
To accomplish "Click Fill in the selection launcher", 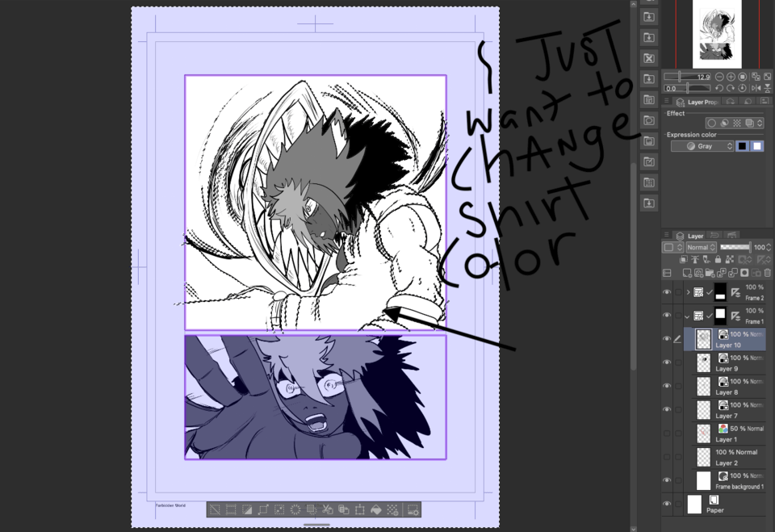I will pos(376,509).
